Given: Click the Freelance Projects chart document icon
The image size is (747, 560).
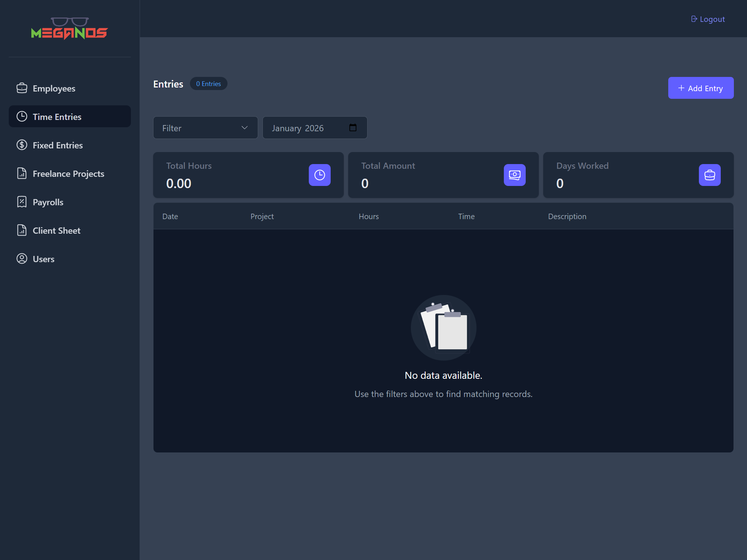Looking at the screenshot, I should [x=22, y=173].
